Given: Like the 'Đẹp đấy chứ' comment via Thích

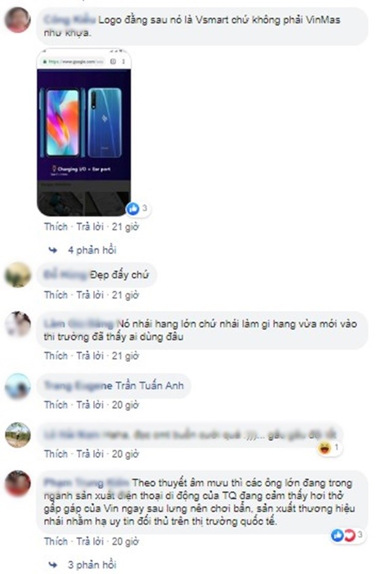Looking at the screenshot, I should 56,295.
